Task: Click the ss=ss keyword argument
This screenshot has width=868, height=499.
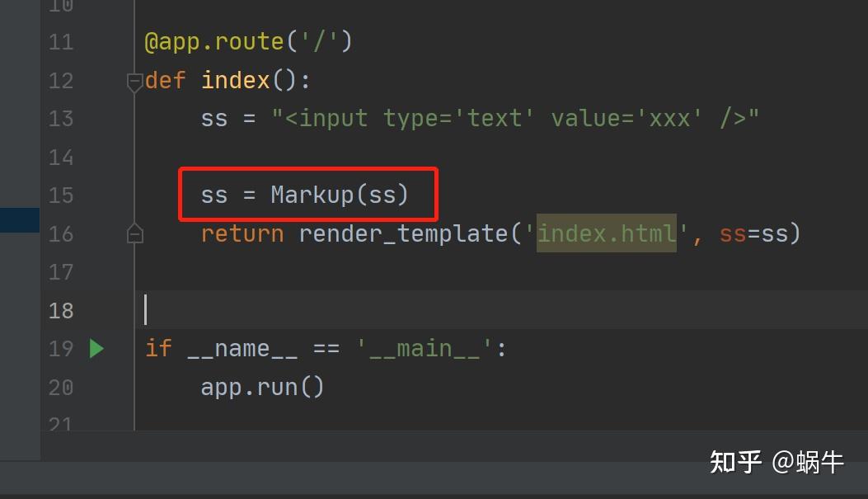Action: pyautogui.click(x=753, y=233)
